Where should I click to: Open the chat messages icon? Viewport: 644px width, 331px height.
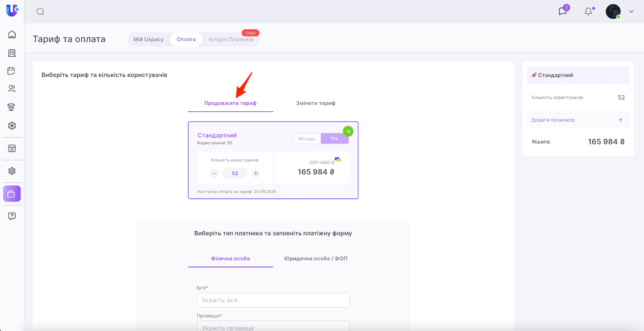563,11
